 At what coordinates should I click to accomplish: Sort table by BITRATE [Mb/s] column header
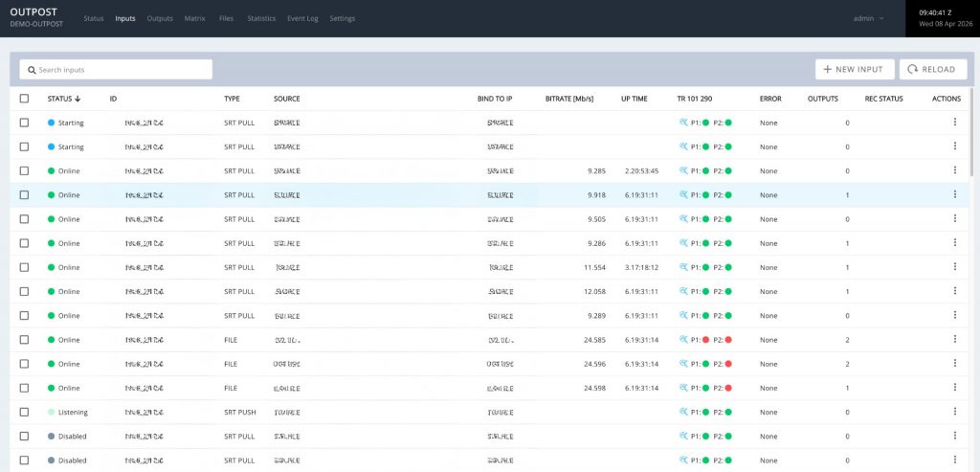click(569, 99)
